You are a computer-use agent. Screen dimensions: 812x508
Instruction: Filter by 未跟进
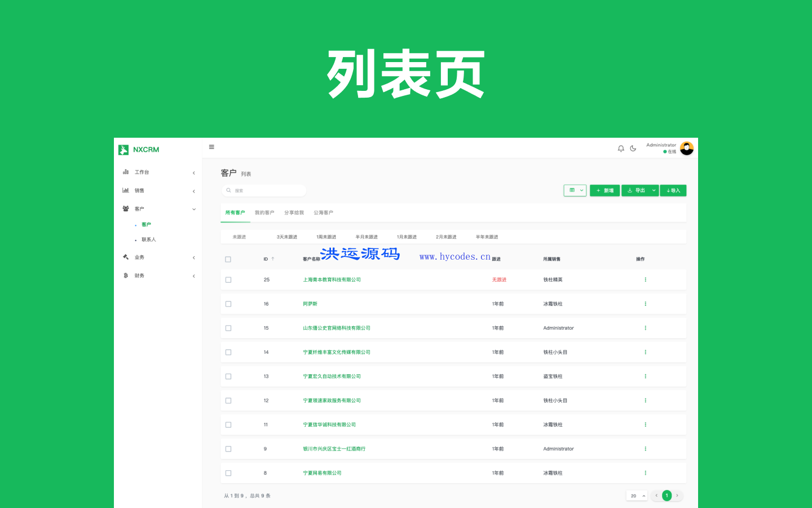tap(239, 237)
